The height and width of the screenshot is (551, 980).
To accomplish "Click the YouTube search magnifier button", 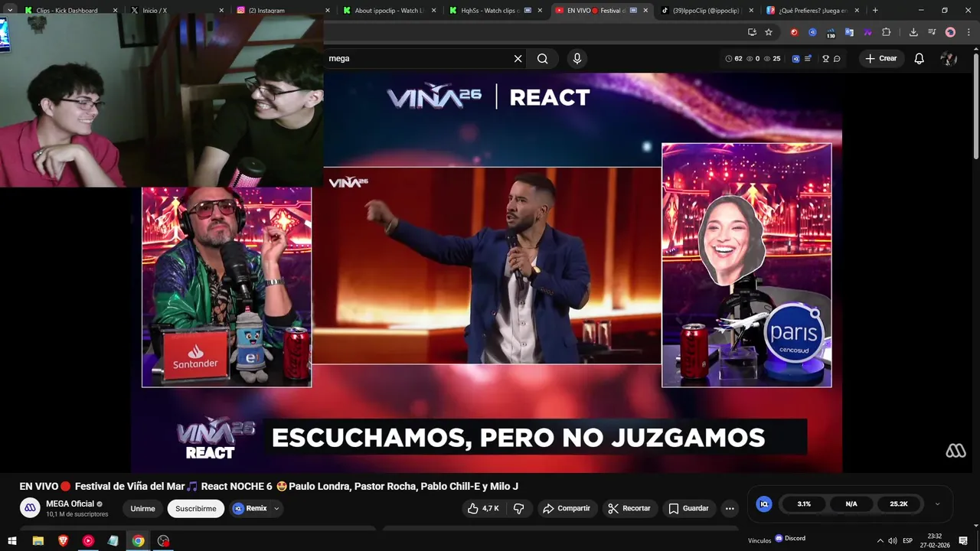I will (x=543, y=58).
